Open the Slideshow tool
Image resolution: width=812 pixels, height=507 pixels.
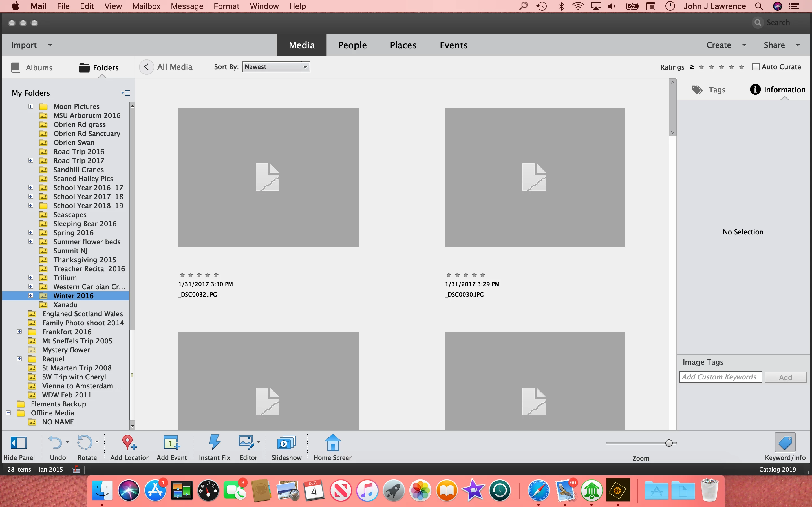[286, 442]
